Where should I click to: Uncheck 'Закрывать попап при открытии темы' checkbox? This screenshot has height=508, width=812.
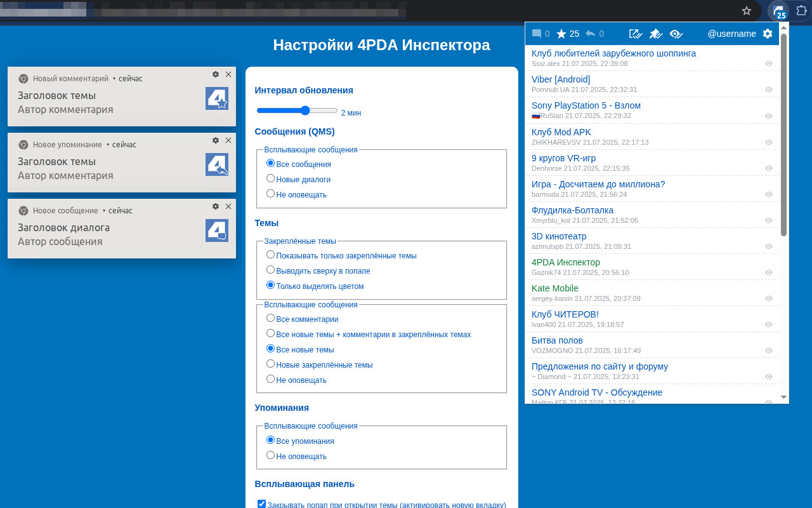261,504
